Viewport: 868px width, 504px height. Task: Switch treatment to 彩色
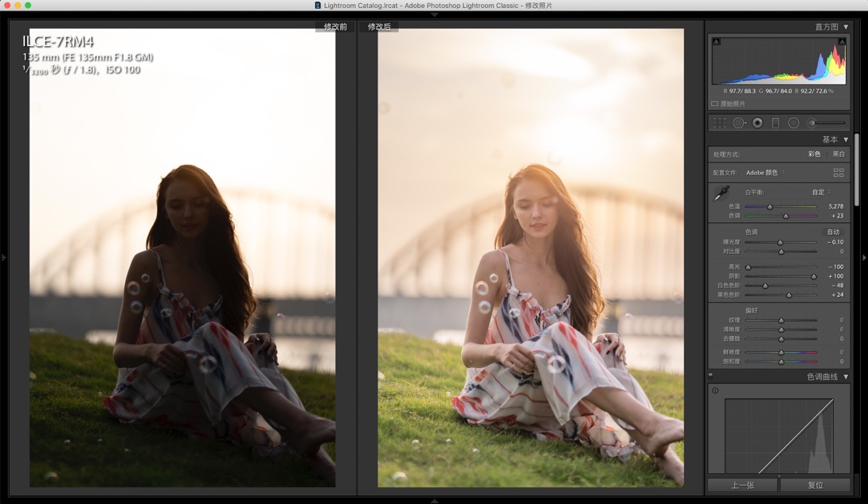pos(815,154)
